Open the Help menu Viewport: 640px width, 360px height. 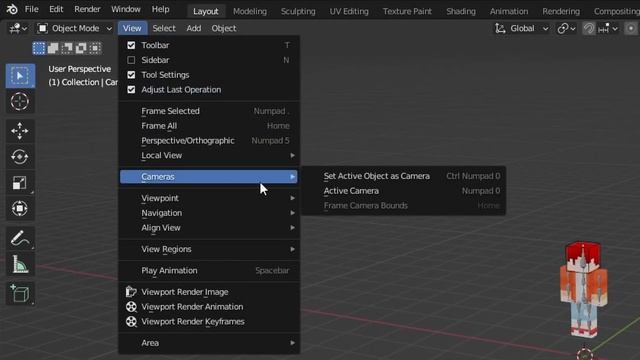[160, 9]
